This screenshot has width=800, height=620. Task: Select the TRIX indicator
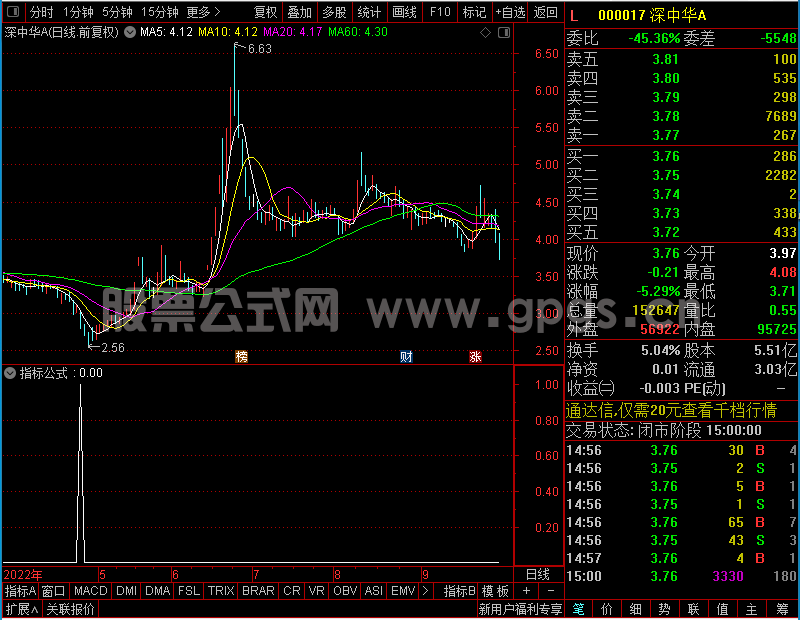(x=220, y=591)
